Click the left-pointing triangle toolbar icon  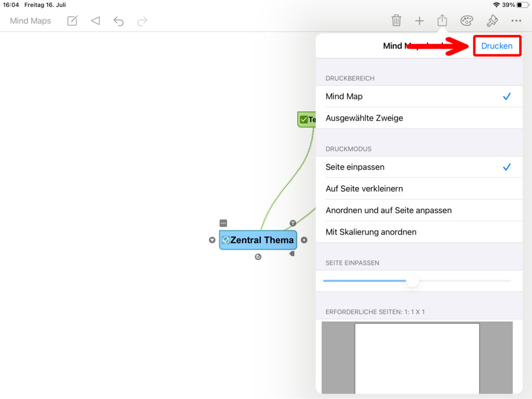tap(95, 21)
